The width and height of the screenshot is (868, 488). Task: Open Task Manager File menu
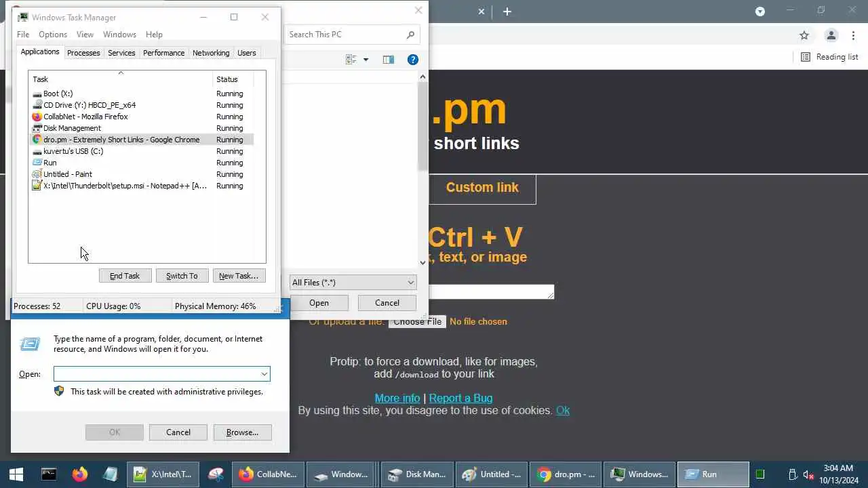[x=23, y=35]
